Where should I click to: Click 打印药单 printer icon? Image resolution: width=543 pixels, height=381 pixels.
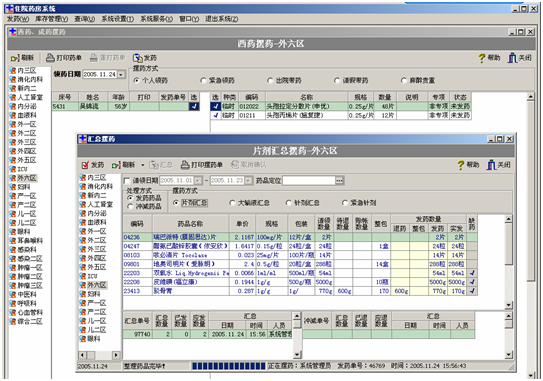click(51, 57)
